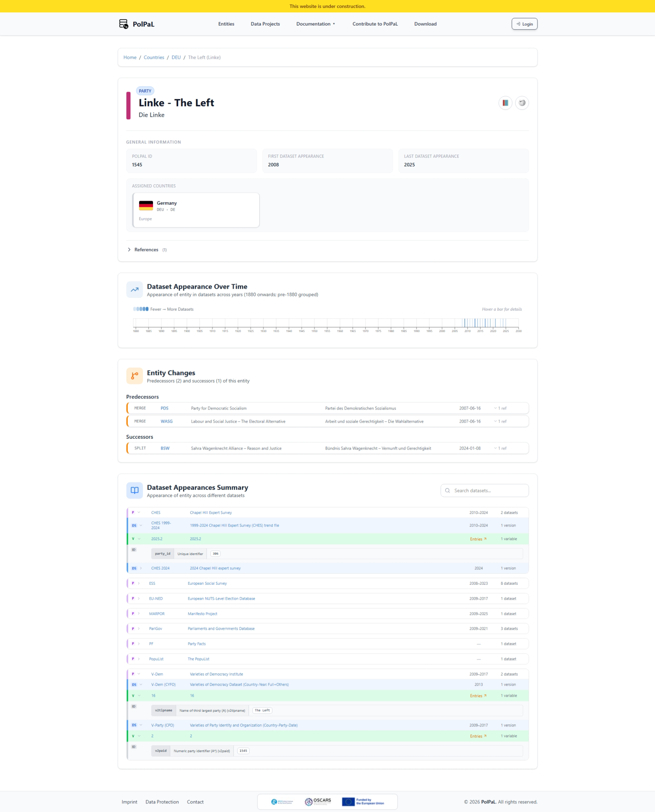Image resolution: width=655 pixels, height=812 pixels.
Task: Click the book icon beside Dataset Appearances Summary
Action: (x=135, y=490)
